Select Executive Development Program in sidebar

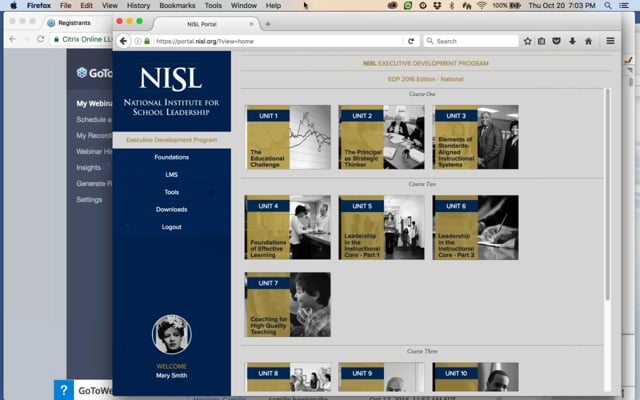(171, 140)
